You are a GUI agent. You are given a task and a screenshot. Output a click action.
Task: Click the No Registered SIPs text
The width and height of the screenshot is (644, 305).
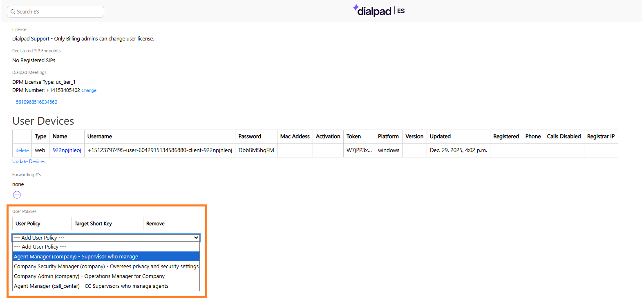pyautogui.click(x=34, y=61)
